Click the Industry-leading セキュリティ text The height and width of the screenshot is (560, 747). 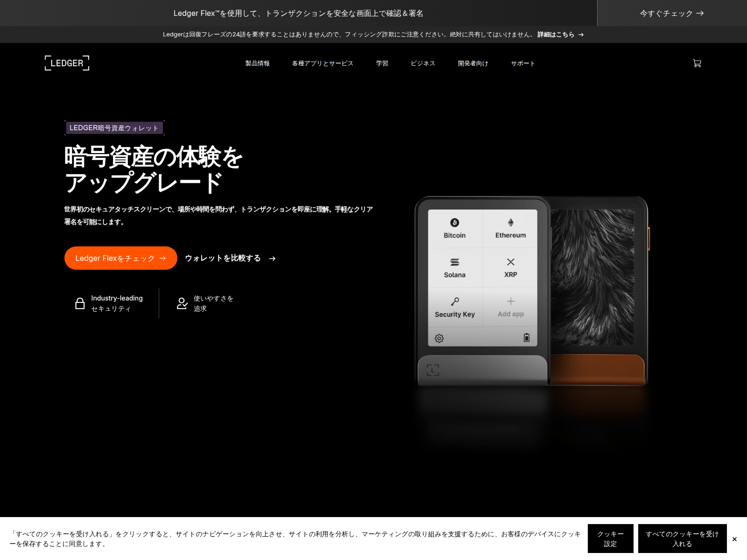117,303
